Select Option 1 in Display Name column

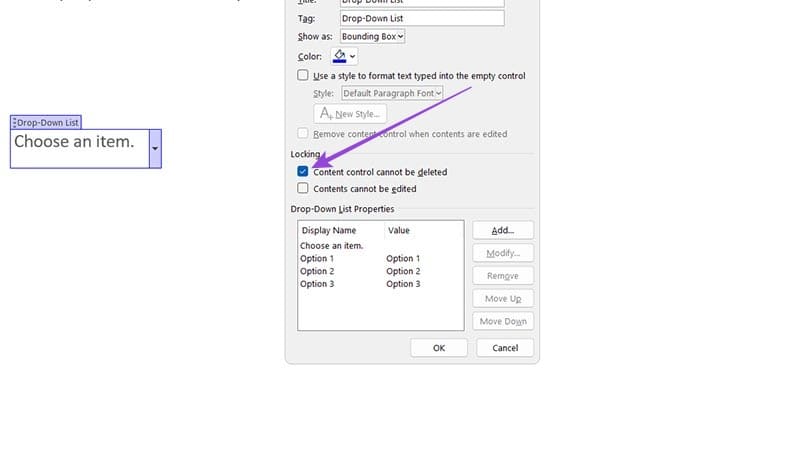point(317,259)
